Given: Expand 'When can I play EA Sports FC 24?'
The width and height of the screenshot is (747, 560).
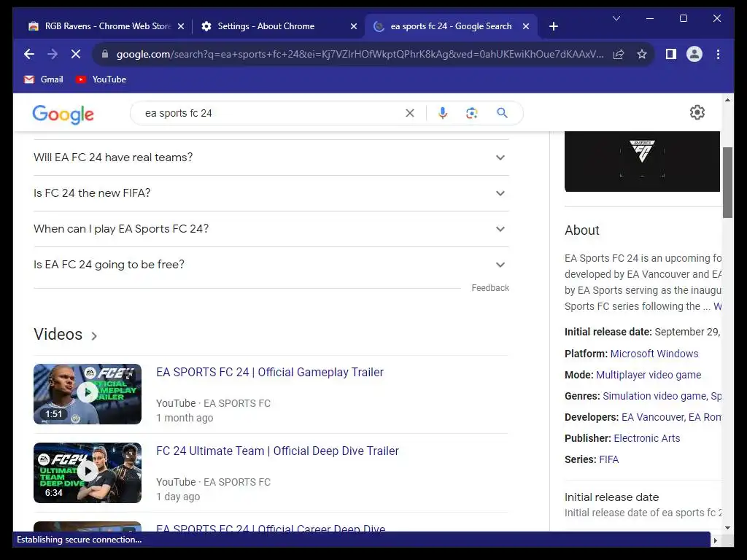Looking at the screenshot, I should (x=271, y=229).
